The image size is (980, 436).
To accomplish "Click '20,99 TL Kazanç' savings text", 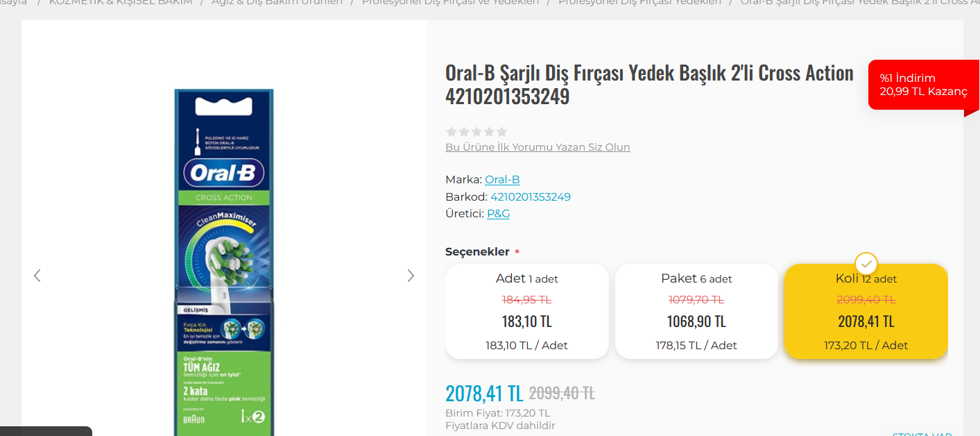I will click(923, 92).
